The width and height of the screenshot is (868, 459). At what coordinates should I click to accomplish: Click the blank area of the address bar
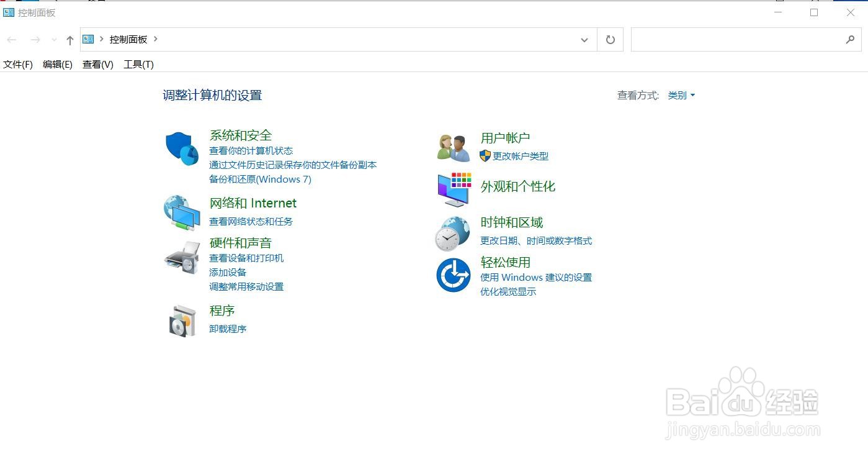tap(366, 40)
